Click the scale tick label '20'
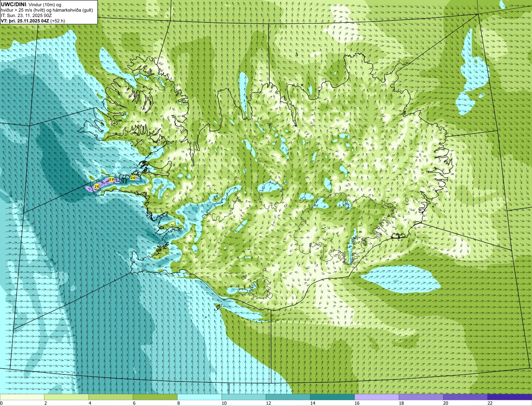The height and width of the screenshot is (406, 532). pos(446,403)
